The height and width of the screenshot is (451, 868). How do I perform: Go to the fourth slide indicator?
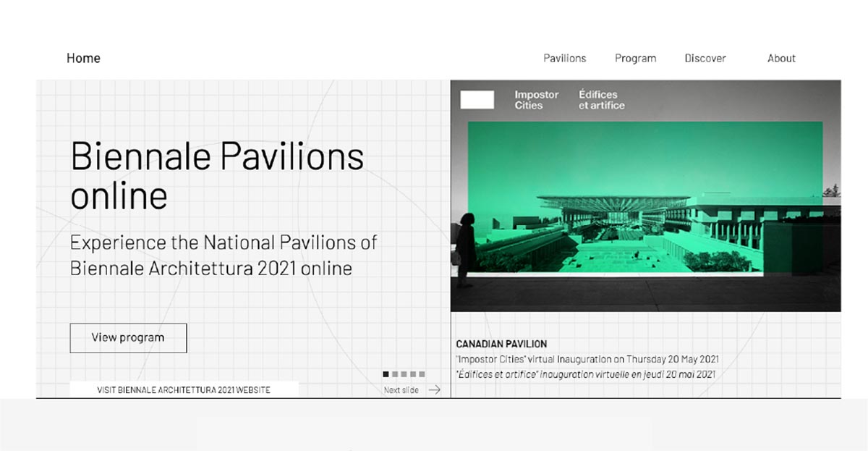413,374
